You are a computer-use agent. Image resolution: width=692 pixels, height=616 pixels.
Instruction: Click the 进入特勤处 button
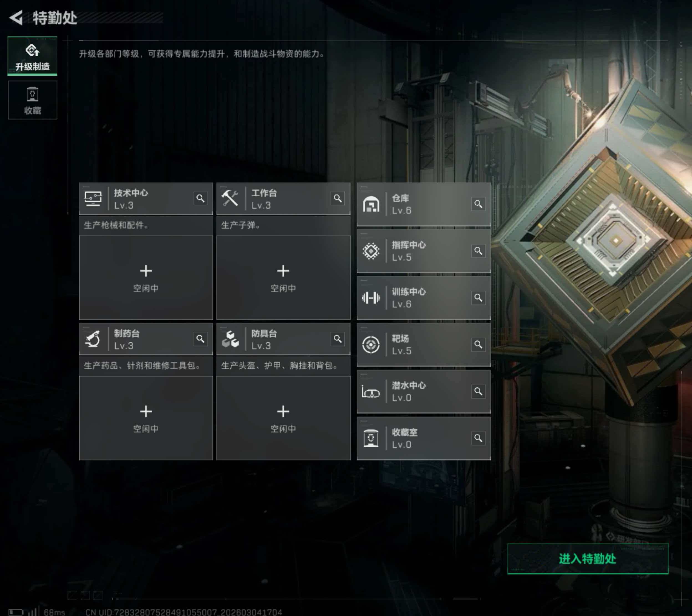588,559
